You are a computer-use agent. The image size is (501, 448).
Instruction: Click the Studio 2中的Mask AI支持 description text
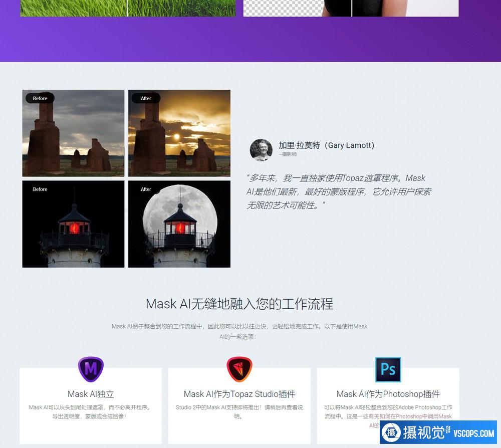239,411
